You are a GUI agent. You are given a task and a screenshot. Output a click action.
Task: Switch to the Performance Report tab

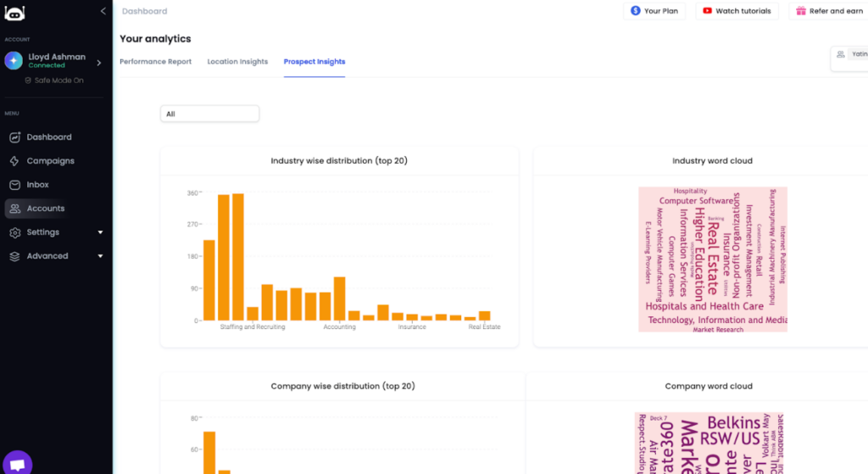tap(156, 61)
